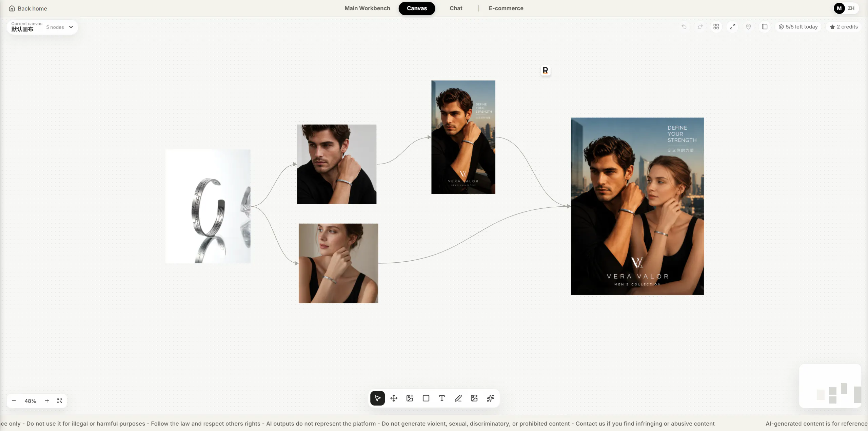This screenshot has height=431, width=868.
Task: Click the 5/5 left today quota badge
Action: click(798, 27)
